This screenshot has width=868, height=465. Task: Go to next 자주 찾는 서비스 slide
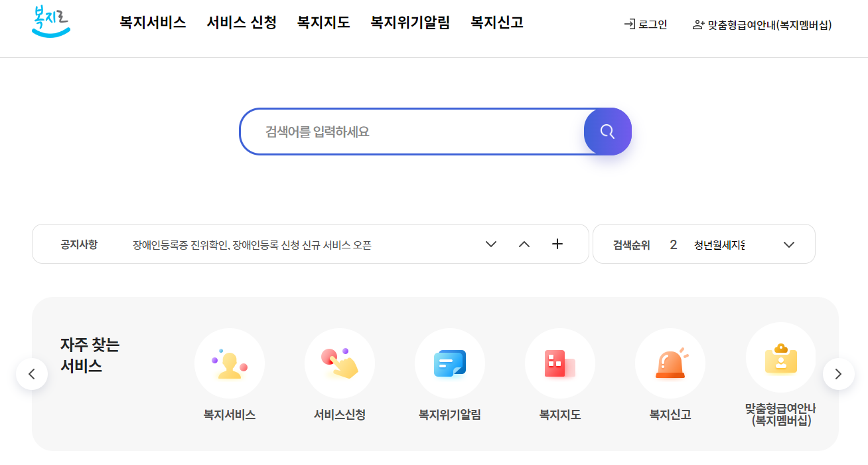[x=839, y=374]
